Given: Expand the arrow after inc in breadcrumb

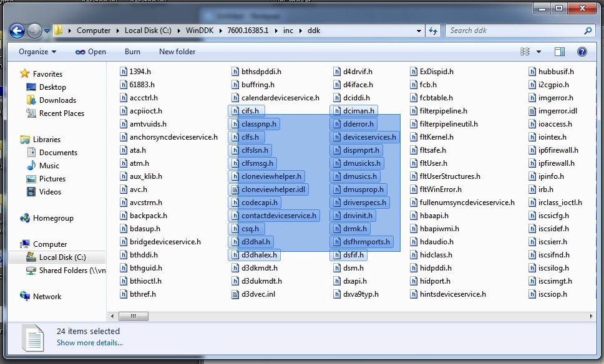Looking at the screenshot, I should coord(301,31).
